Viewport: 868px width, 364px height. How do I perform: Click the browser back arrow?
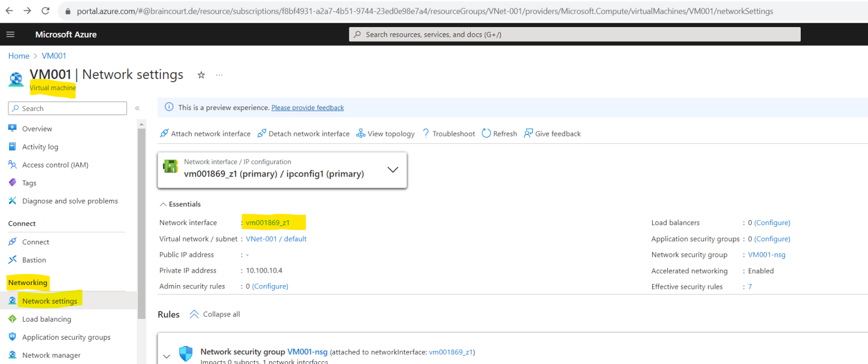10,11
